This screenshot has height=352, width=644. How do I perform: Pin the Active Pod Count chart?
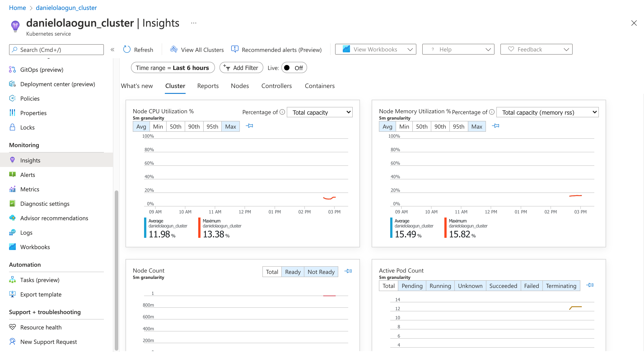(x=590, y=285)
